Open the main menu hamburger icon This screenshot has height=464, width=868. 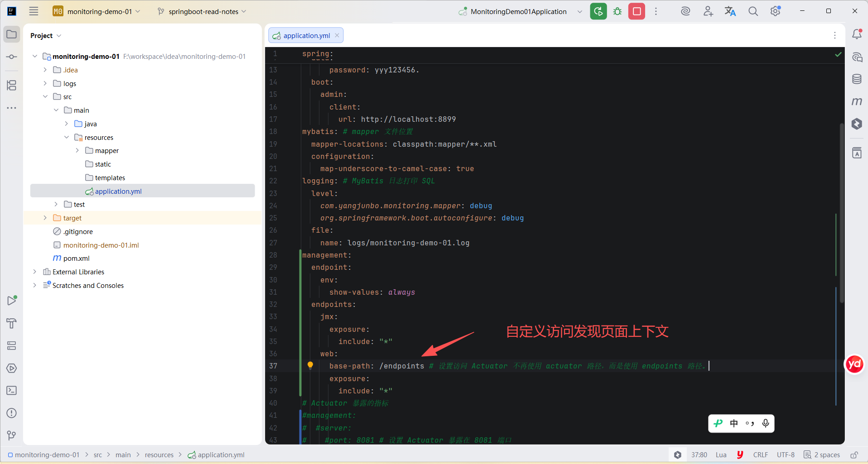coord(34,11)
